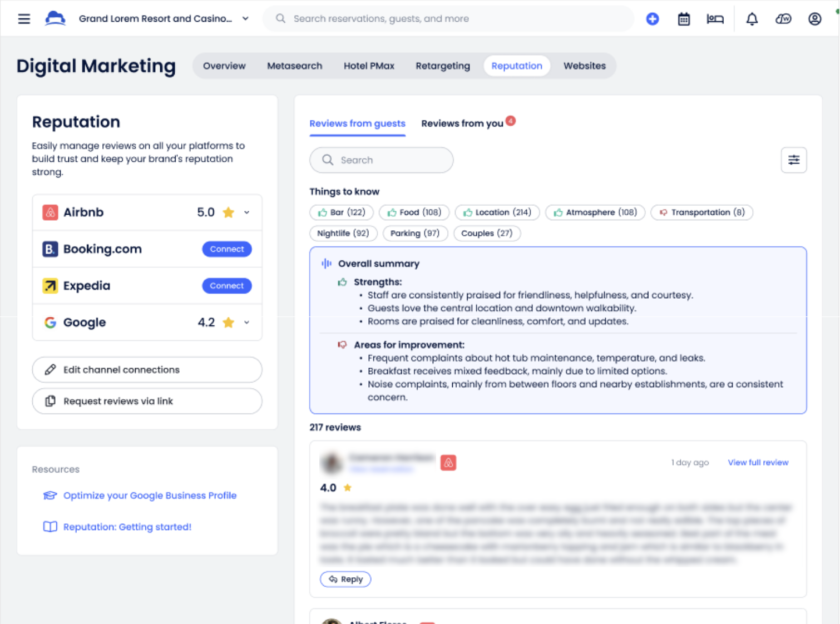The height and width of the screenshot is (624, 840).
Task: Expand the Airbnb rating chevron
Action: (246, 212)
